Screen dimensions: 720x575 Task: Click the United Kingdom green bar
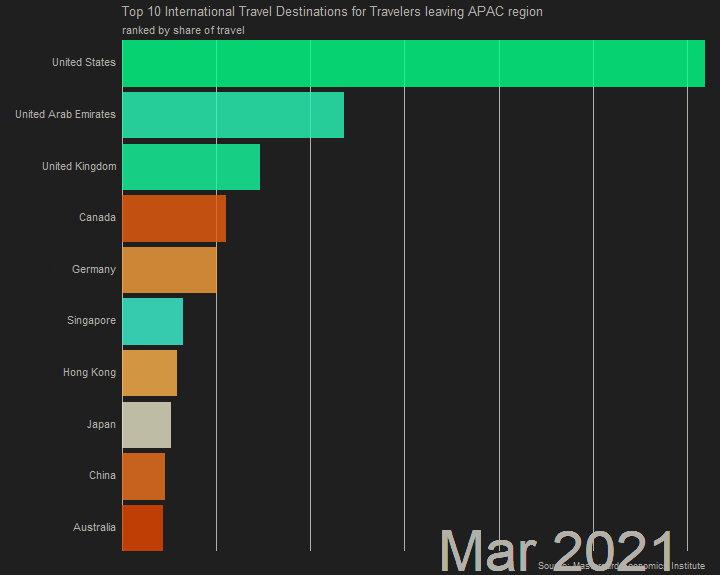pos(191,167)
